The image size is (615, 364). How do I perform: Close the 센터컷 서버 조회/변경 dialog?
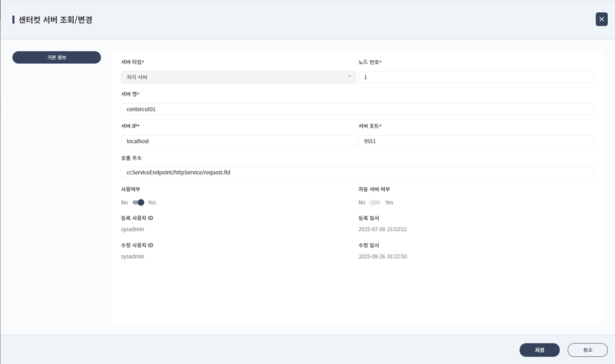click(x=601, y=19)
